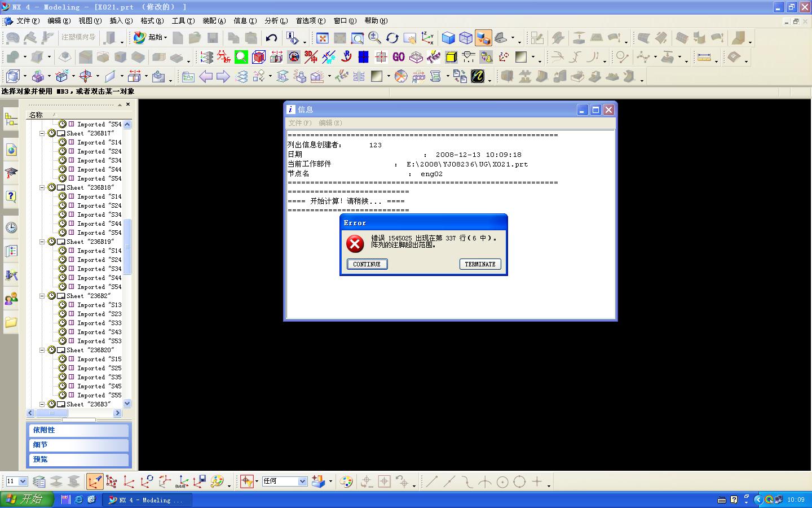The height and width of the screenshot is (508, 812).
Task: Open the 分析(L) menu
Action: click(x=276, y=21)
